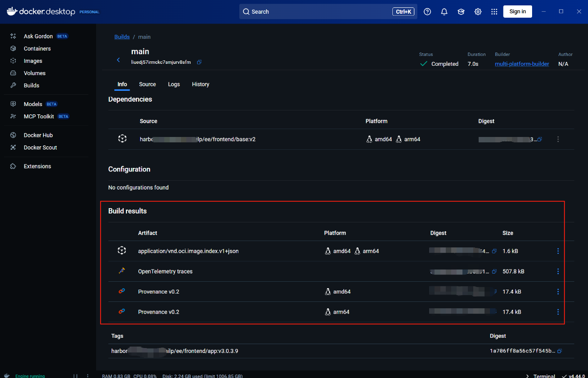
Task: Open Terminal from the status bar
Action: 540,376
